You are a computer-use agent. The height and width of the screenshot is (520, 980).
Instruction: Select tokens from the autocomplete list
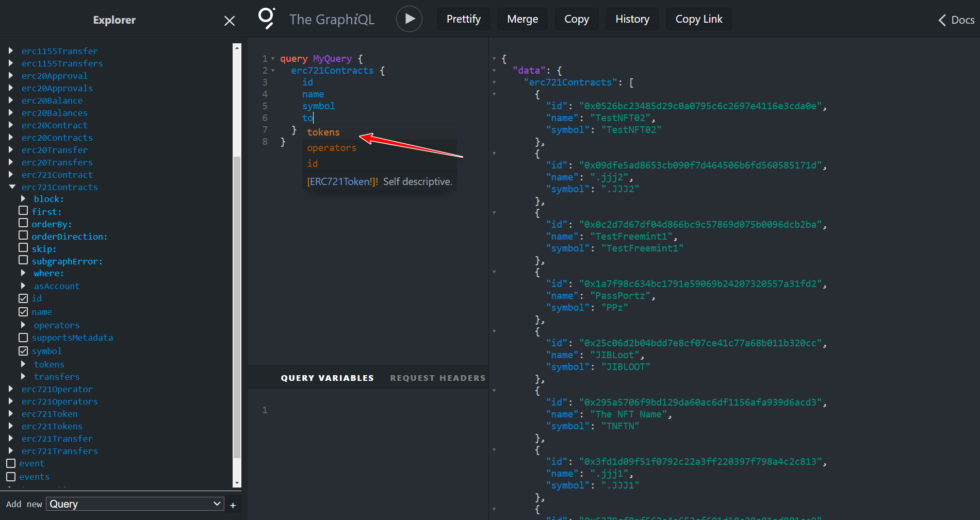tap(323, 132)
